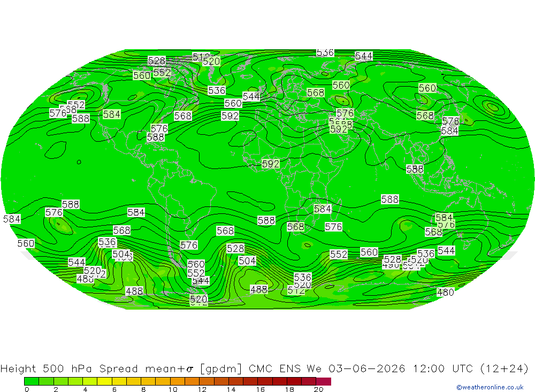Select the "588" label over the Gulf of Mexico
The image size is (535, 392).
(x=156, y=137)
